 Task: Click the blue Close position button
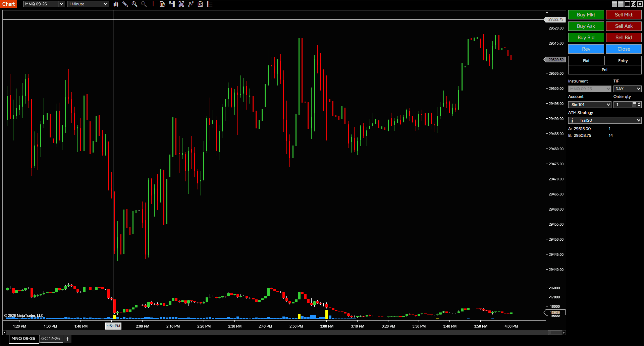624,49
